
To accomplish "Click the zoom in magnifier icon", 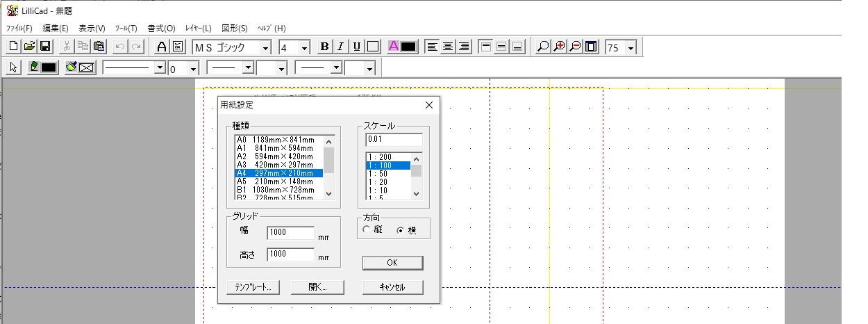I will [x=559, y=47].
